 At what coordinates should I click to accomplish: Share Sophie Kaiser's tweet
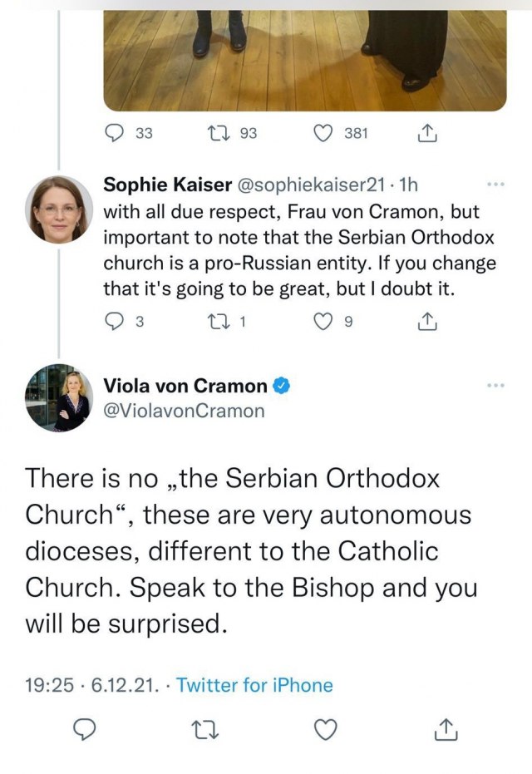tap(425, 321)
